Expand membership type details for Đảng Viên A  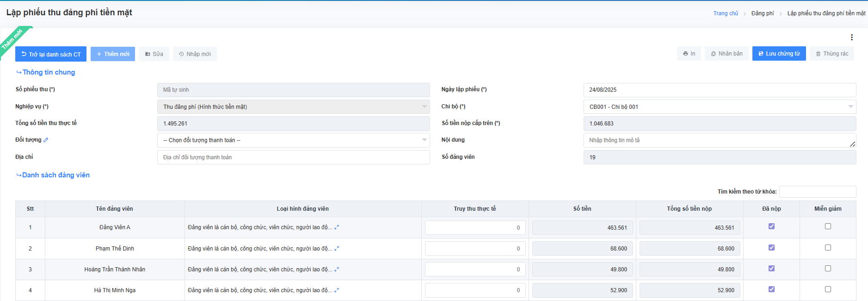[x=337, y=227]
